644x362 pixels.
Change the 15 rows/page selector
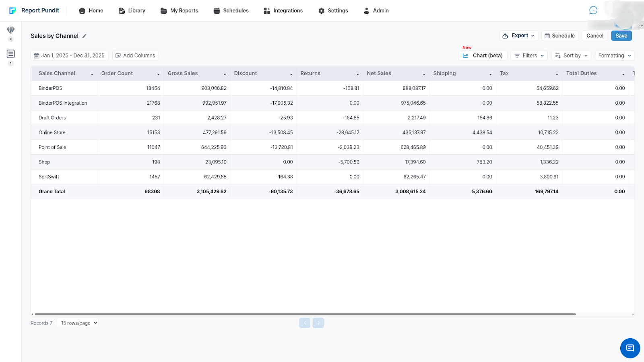click(77, 323)
